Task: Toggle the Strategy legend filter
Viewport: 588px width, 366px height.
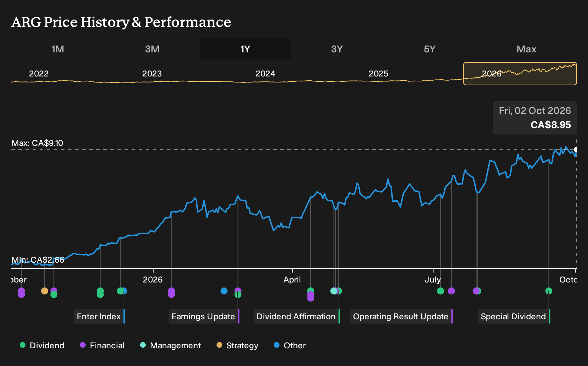Action: tap(237, 345)
